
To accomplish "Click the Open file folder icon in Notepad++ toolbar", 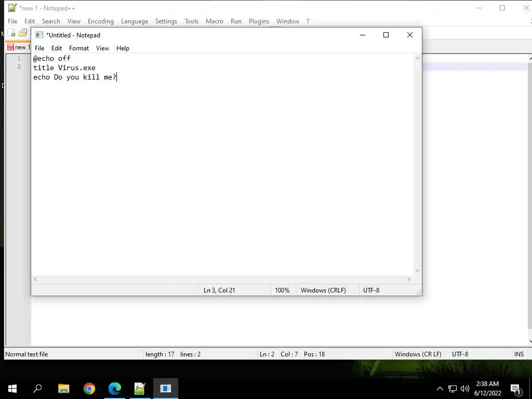I will pyautogui.click(x=23, y=33).
